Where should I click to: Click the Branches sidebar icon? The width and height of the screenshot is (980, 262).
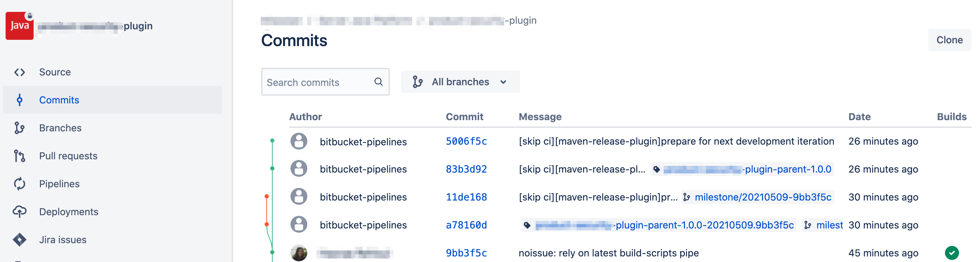pos(19,128)
